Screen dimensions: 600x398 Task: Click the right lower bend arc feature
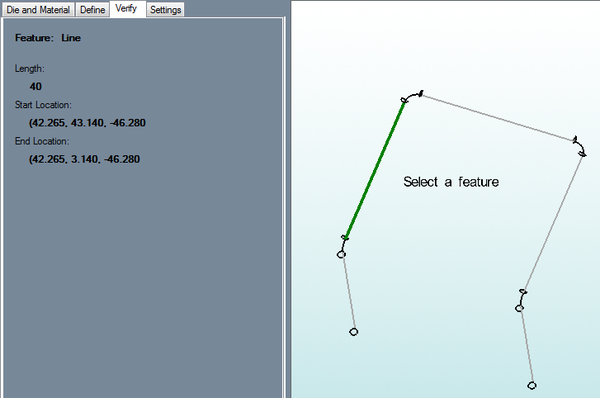click(522, 298)
